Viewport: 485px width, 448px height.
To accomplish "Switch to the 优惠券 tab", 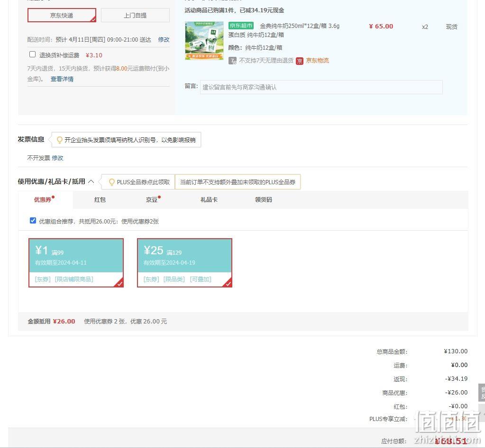I will click(43, 199).
